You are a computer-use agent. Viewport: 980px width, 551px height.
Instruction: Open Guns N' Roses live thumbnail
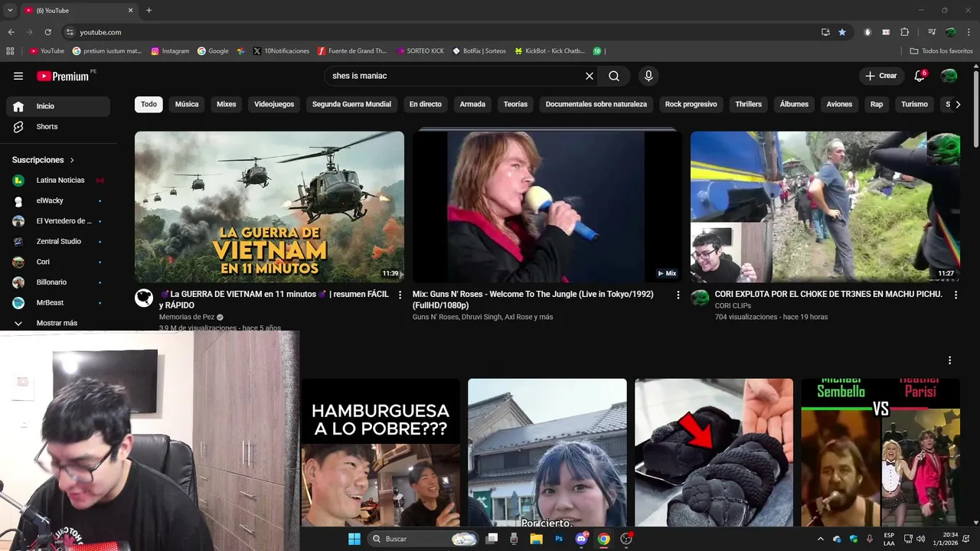click(x=547, y=207)
